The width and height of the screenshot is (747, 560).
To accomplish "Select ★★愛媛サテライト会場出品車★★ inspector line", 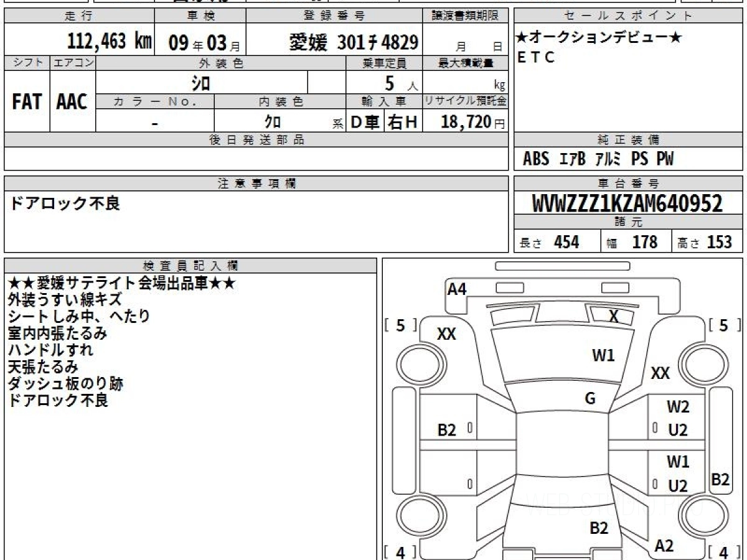I will pyautogui.click(x=121, y=283).
